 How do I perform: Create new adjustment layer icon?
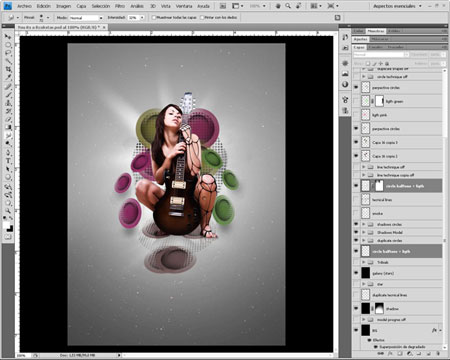pyautogui.click(x=409, y=354)
